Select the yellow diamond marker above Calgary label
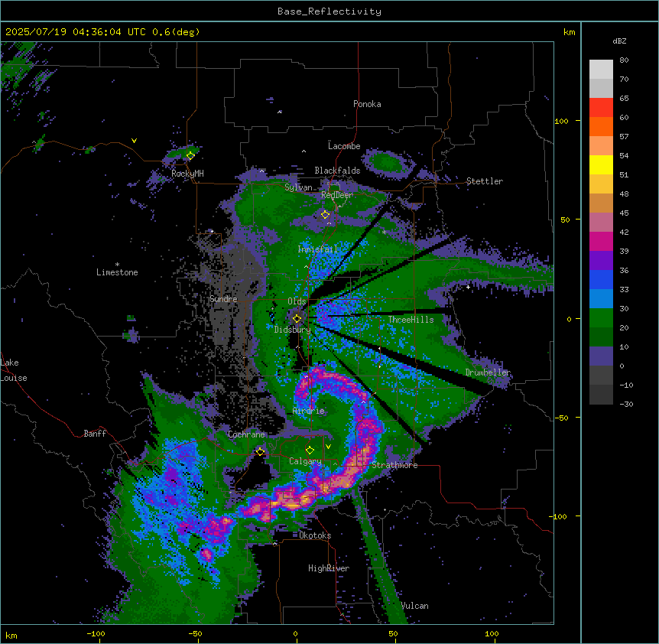659x644 pixels. [310, 450]
